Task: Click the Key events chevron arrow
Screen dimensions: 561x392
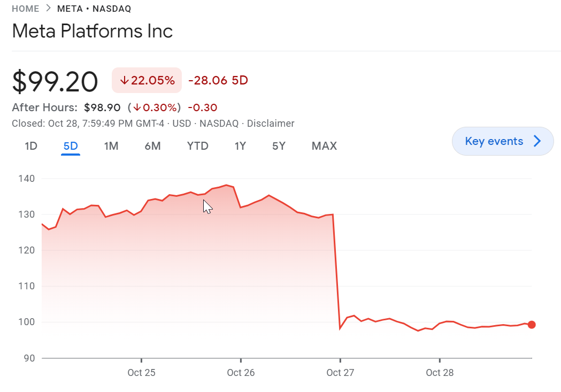Action: 537,141
